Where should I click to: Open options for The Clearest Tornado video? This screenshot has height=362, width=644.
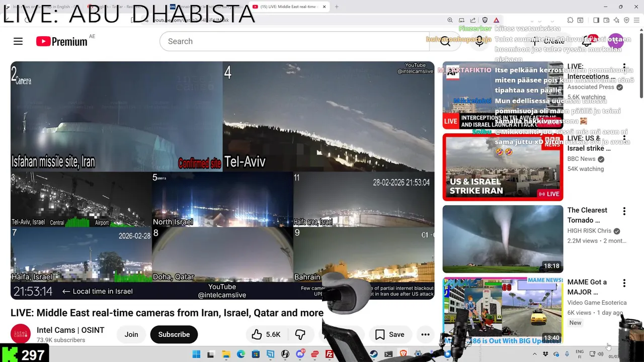point(624,211)
